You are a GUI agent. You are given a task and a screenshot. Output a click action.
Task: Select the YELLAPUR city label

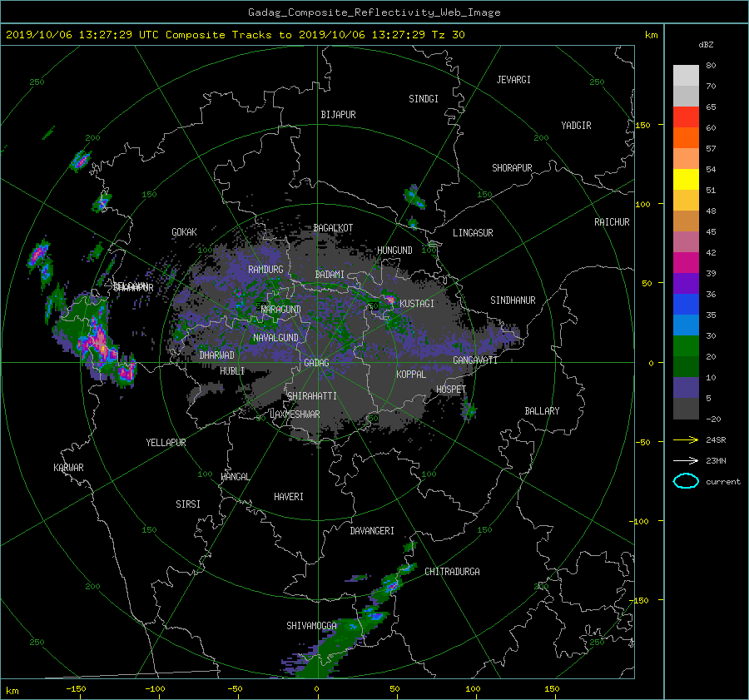pyautogui.click(x=166, y=443)
